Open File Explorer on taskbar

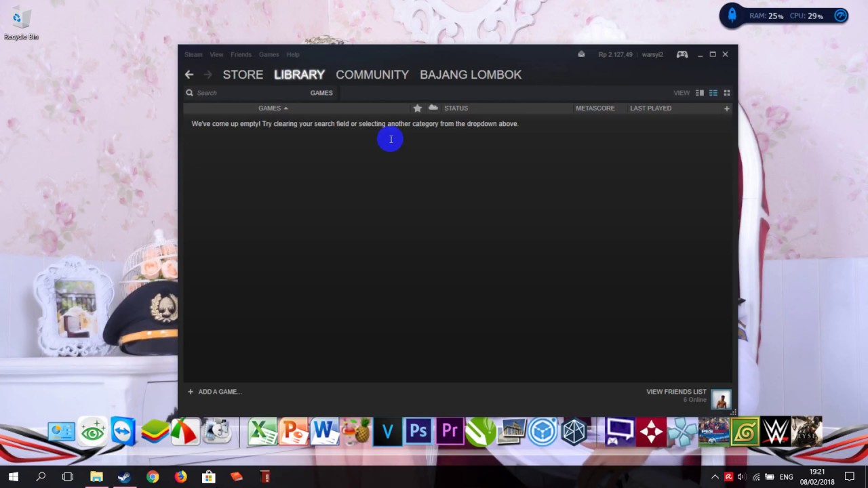click(x=96, y=477)
